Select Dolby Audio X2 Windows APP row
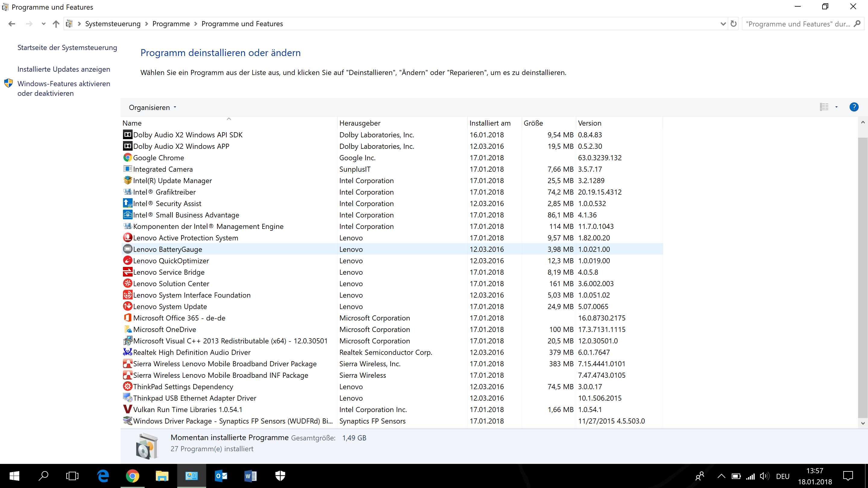Image resolution: width=868 pixels, height=488 pixels. point(392,146)
